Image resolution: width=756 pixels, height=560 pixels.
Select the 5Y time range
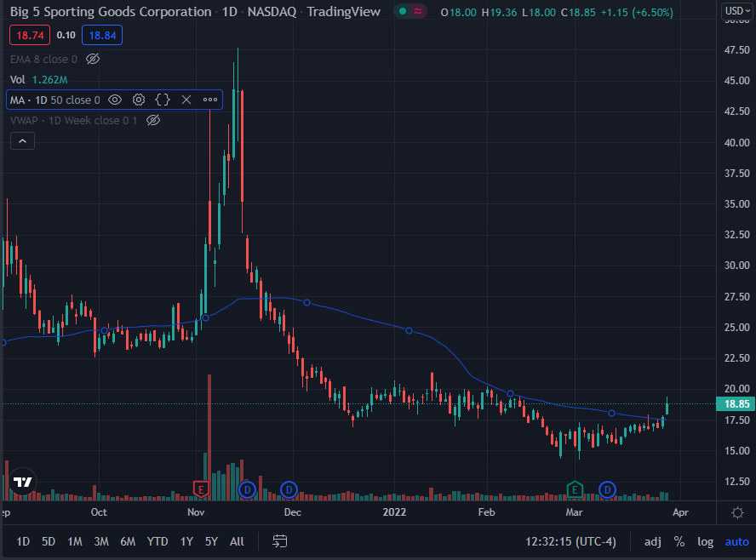point(212,541)
